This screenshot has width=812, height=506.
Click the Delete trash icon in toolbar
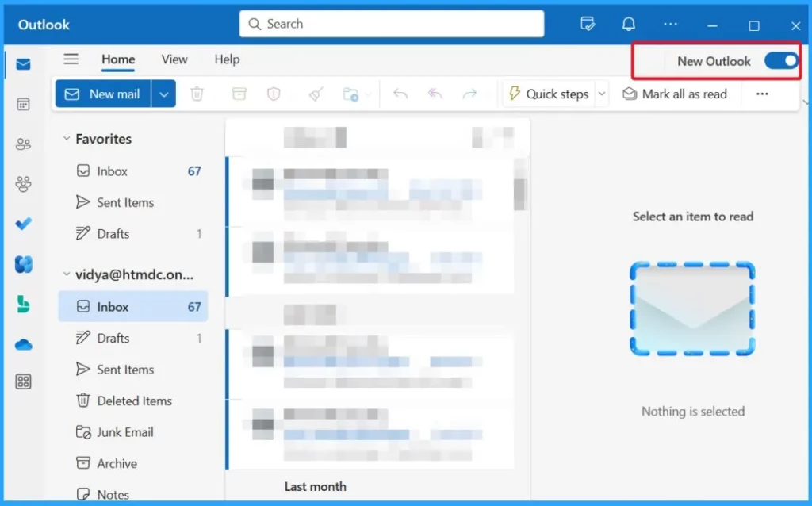point(197,94)
